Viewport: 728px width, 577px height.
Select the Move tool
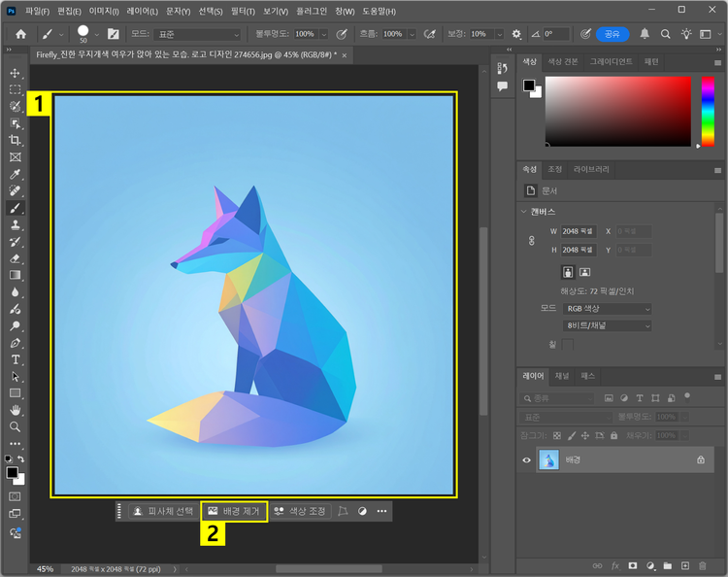pyautogui.click(x=15, y=73)
